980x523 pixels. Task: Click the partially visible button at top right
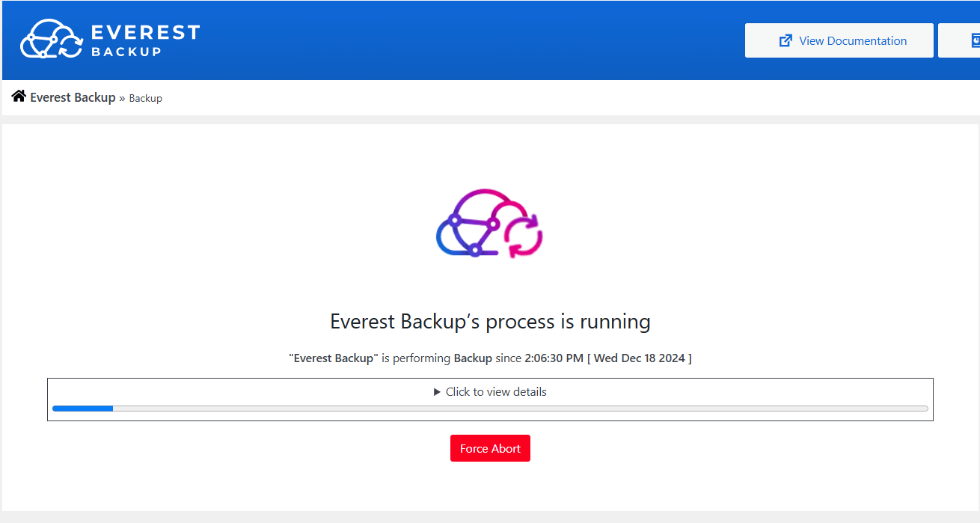pyautogui.click(x=965, y=40)
